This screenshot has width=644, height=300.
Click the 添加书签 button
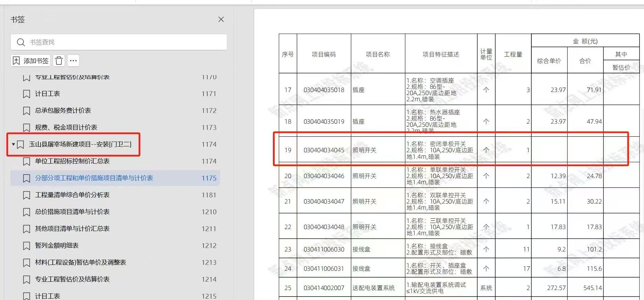(x=31, y=61)
